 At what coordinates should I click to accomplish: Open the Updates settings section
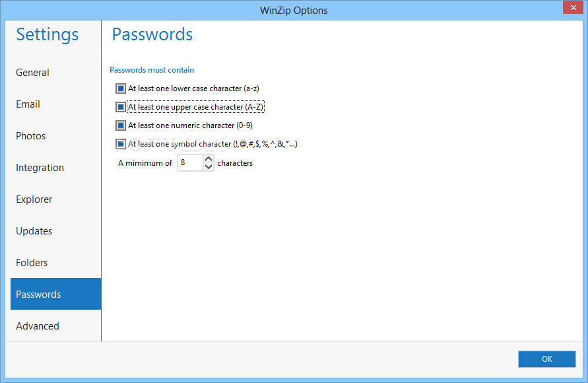pos(56,231)
